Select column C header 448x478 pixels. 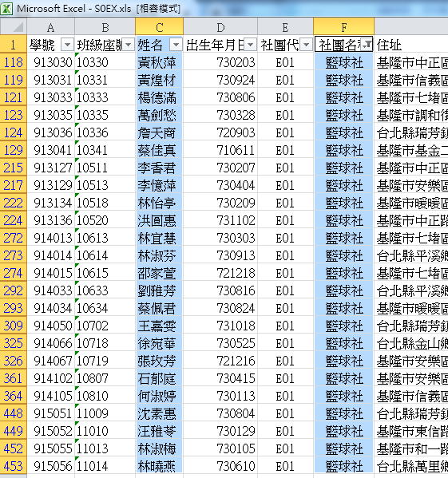point(160,26)
